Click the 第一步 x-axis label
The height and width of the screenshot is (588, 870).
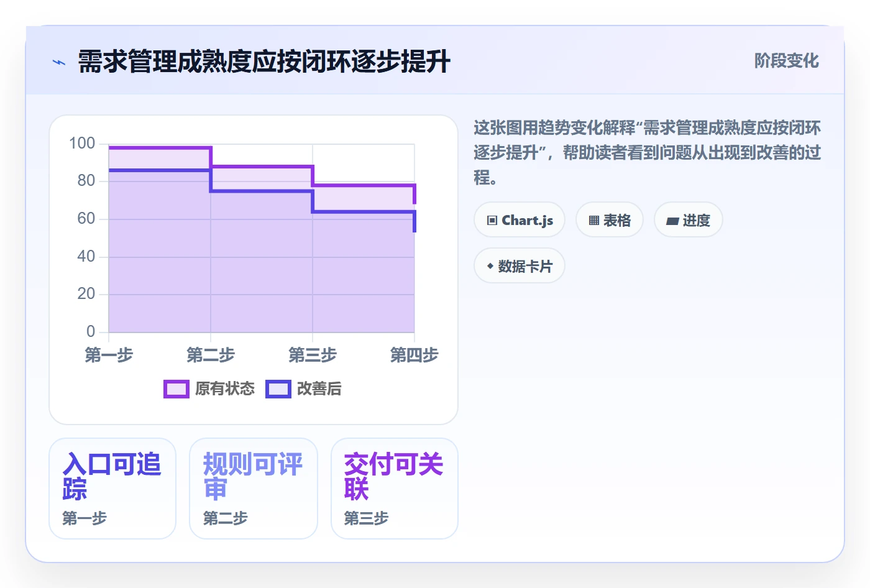click(x=109, y=355)
